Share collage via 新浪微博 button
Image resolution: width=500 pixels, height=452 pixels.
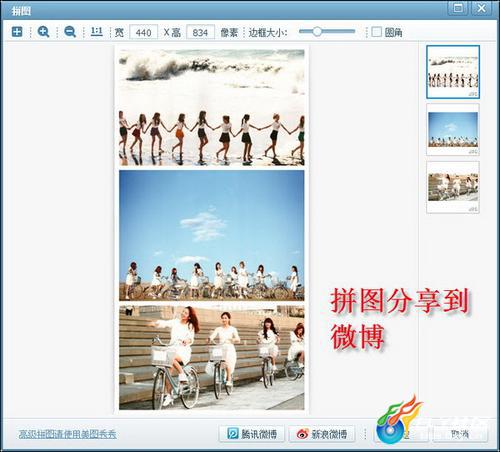(322, 434)
